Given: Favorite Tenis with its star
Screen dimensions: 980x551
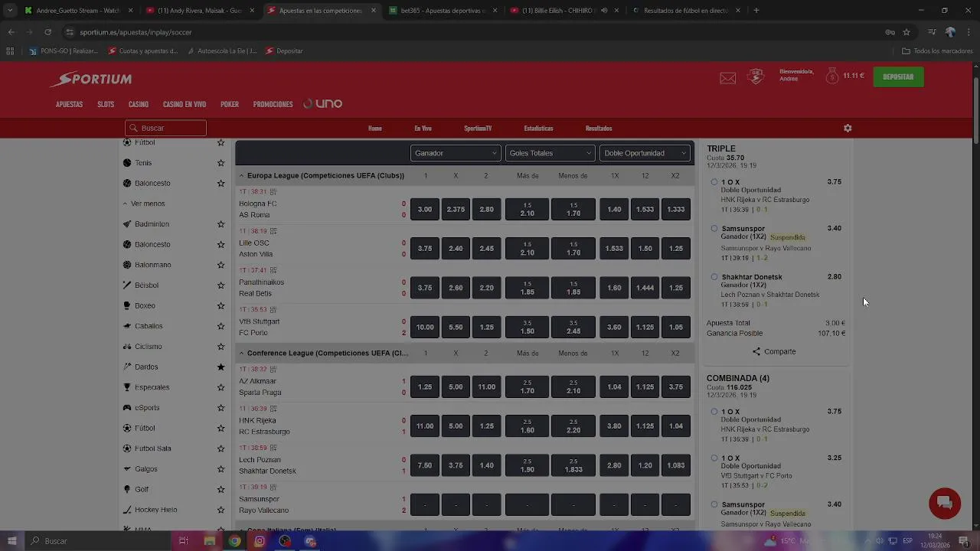Looking at the screenshot, I should pyautogui.click(x=220, y=163).
